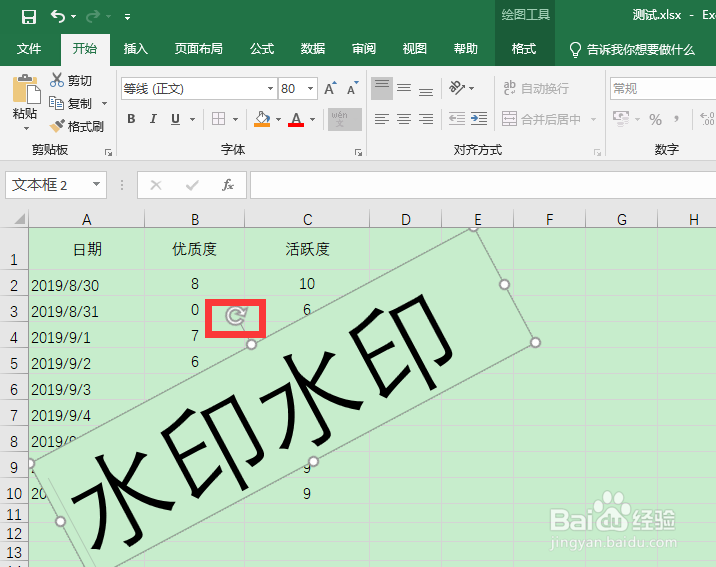
Task: Open the 字体 dialog launcher
Action: [x=358, y=152]
